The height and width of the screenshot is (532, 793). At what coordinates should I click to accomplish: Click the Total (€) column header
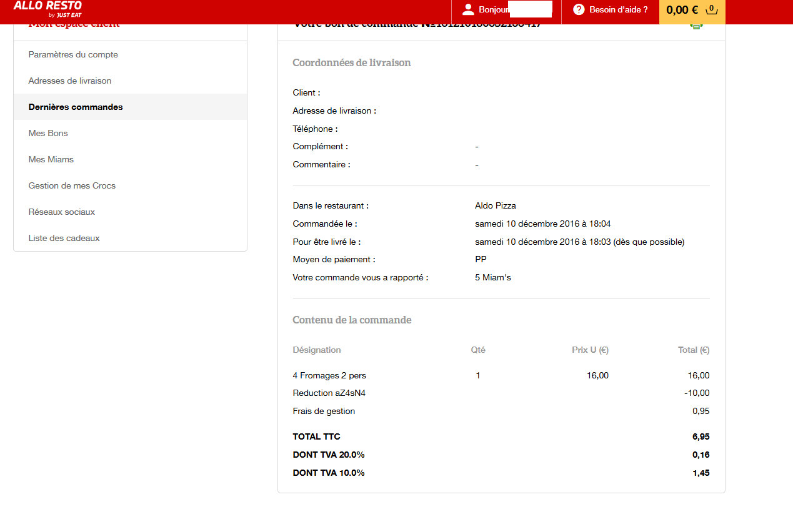[694, 350]
